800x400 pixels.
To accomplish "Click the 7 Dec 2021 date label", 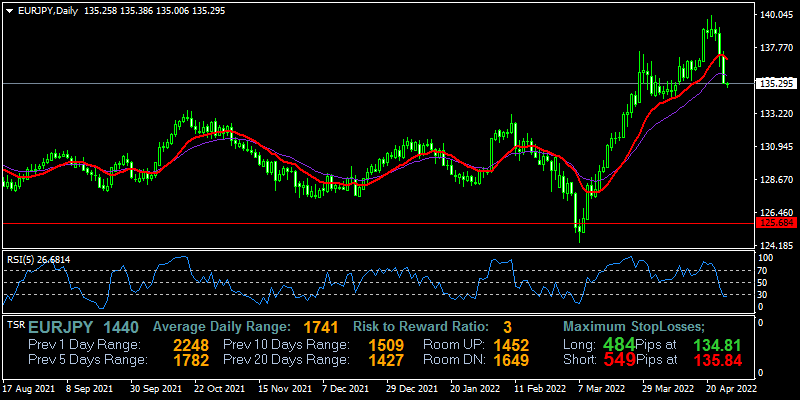I will point(345,387).
